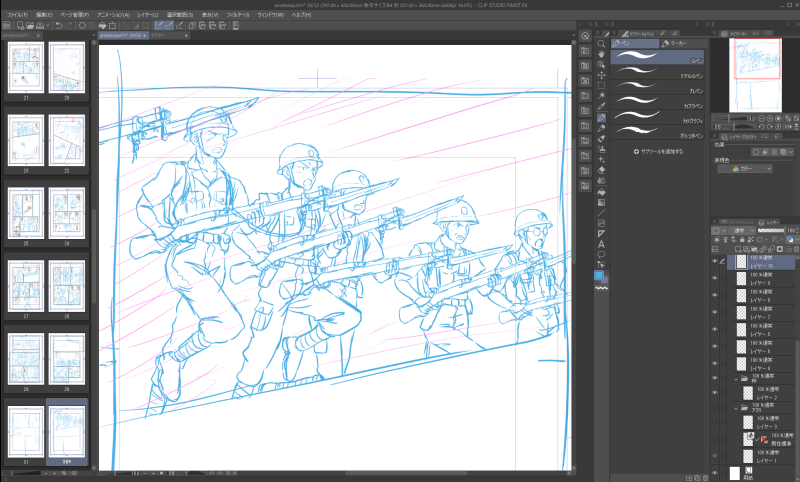Select the Text tool
This screenshot has width=800, height=482.
click(601, 244)
